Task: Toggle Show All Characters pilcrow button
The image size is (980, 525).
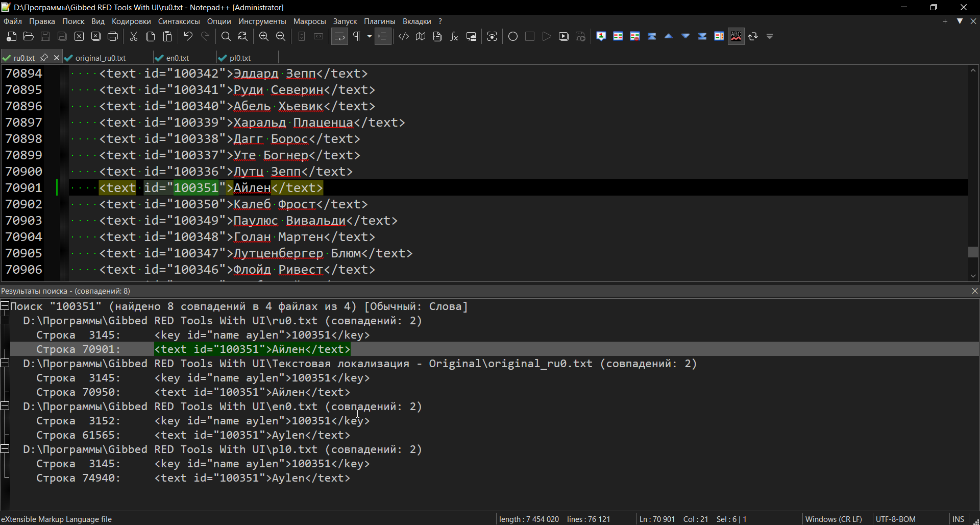Action: 357,36
